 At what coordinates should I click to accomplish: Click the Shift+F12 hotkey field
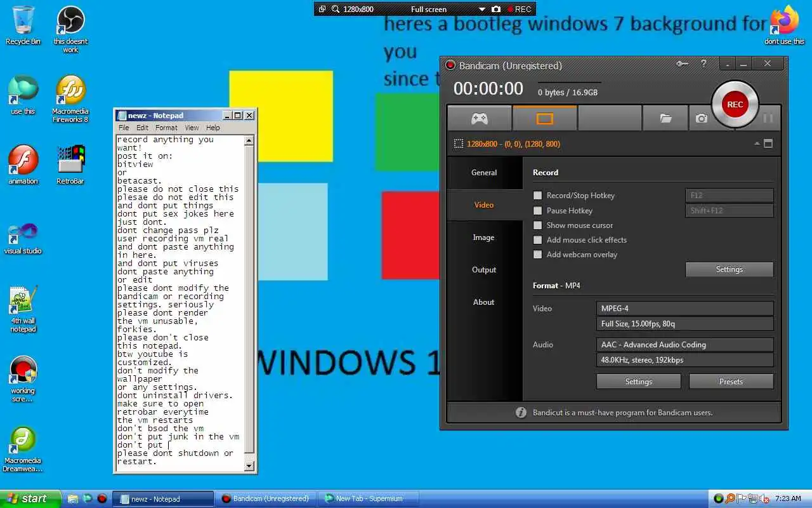pyautogui.click(x=730, y=211)
